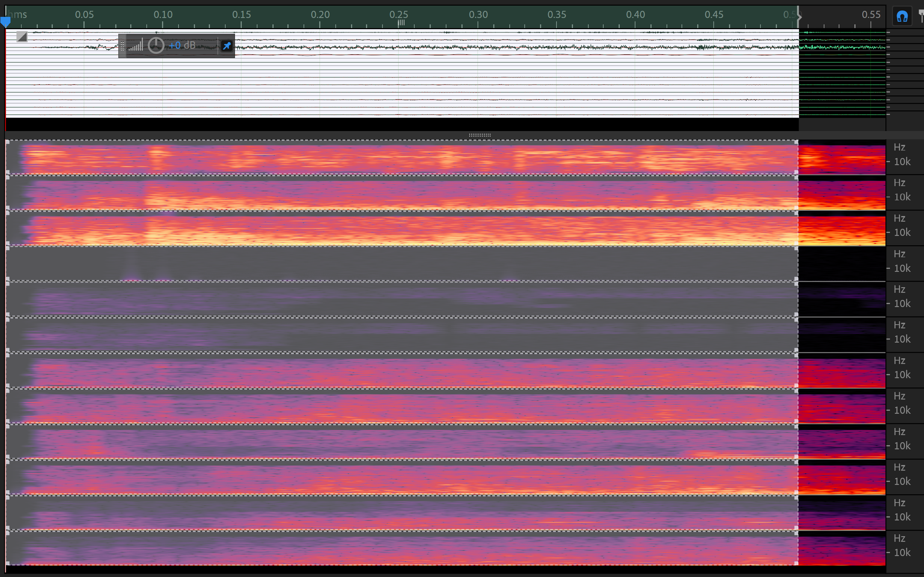The image size is (924, 577).
Task: Click the volume bars icon in HUD
Action: [135, 45]
